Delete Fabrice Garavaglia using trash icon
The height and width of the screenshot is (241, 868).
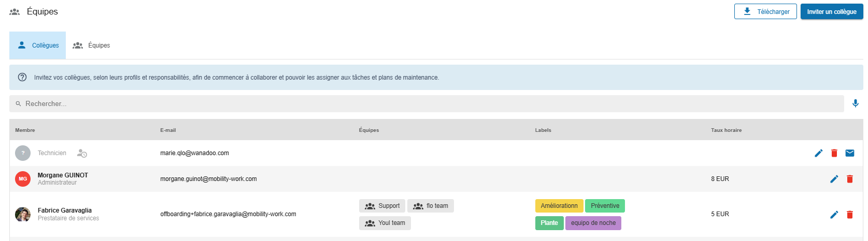[850, 215]
